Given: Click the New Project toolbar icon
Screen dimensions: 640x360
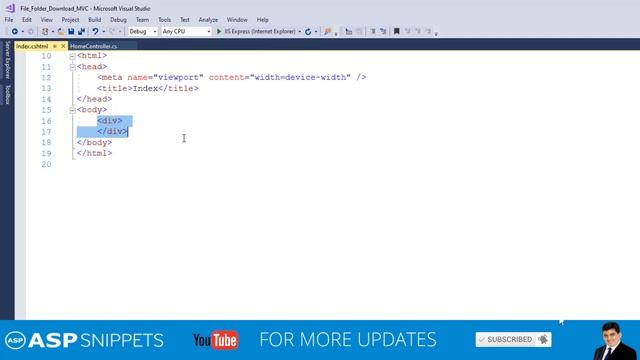Looking at the screenshot, I should coord(45,31).
